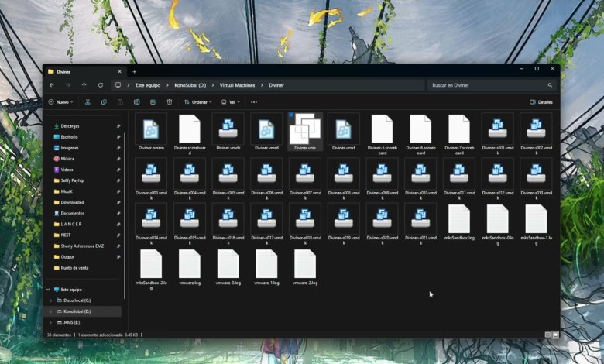The height and width of the screenshot is (364, 604).
Task: Select Diviner-s007.vmdk disk icon
Action: click(x=305, y=173)
